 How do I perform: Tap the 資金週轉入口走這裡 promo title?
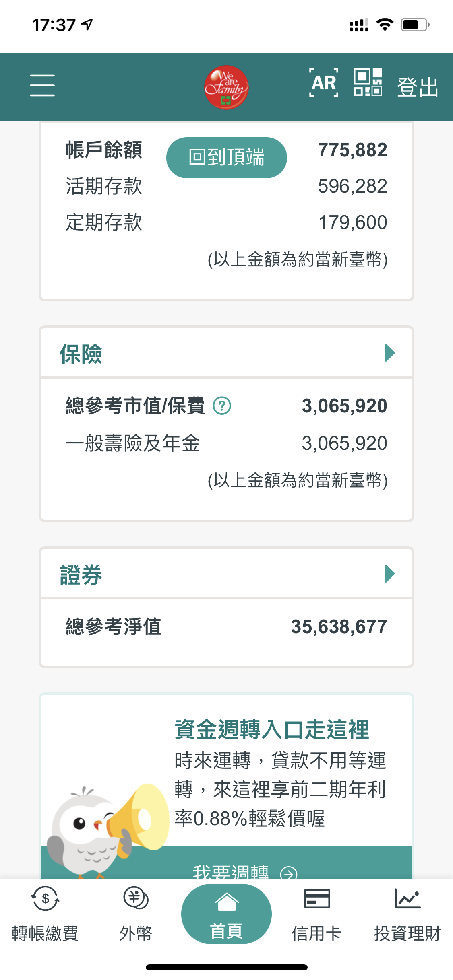tap(272, 729)
